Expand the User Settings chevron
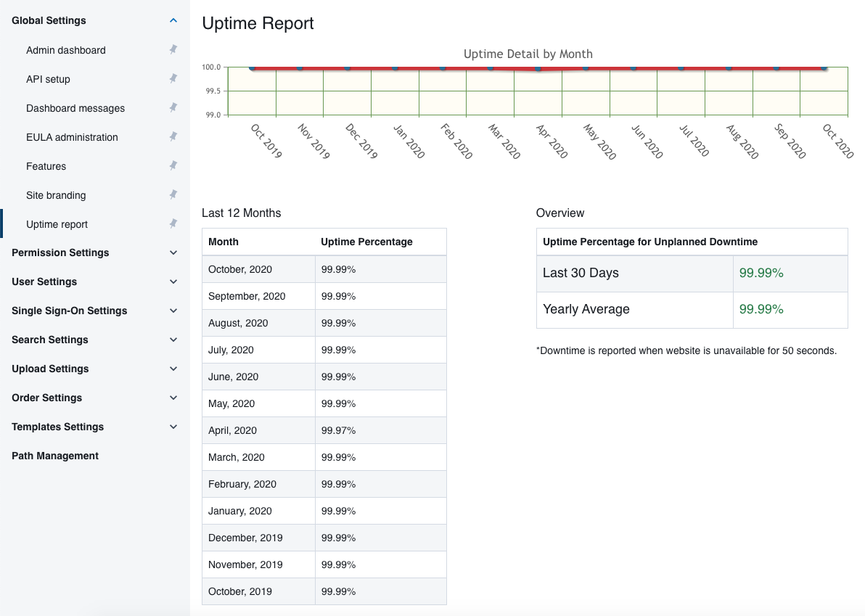865x616 pixels. [x=173, y=282]
